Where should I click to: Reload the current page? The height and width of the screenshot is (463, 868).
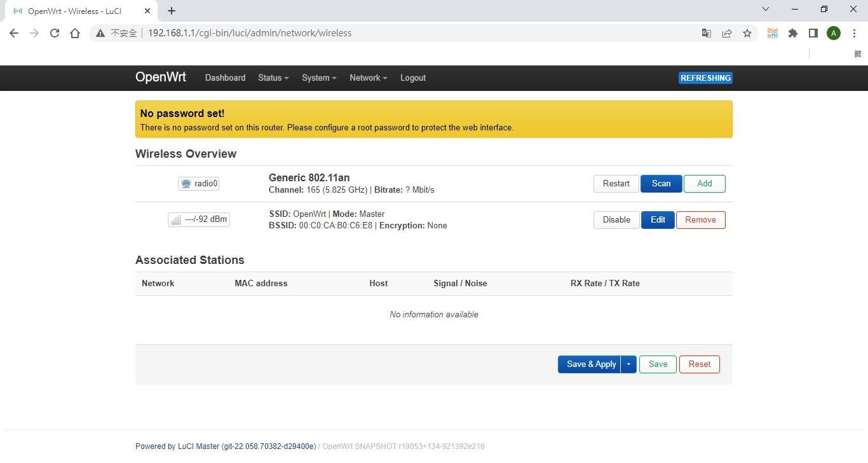click(x=55, y=33)
